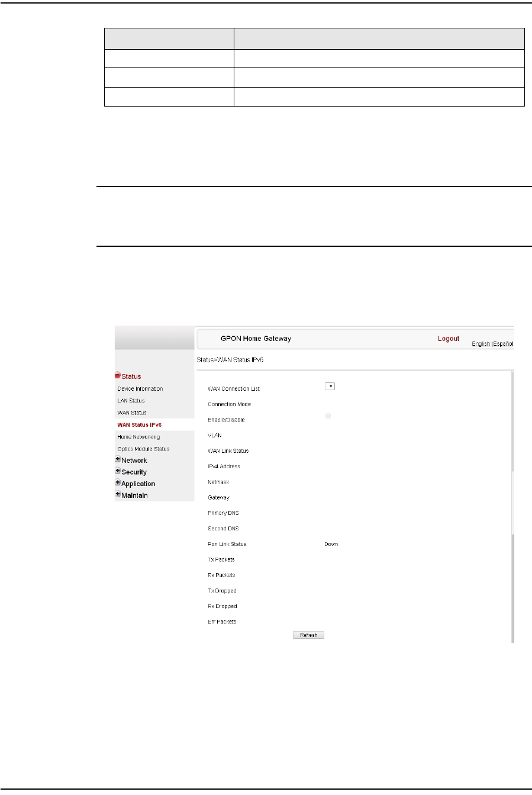Screen dimensions: 532x795
Task: Click the vertical scrollbar of status panel
Action: pyautogui.click(x=512, y=507)
